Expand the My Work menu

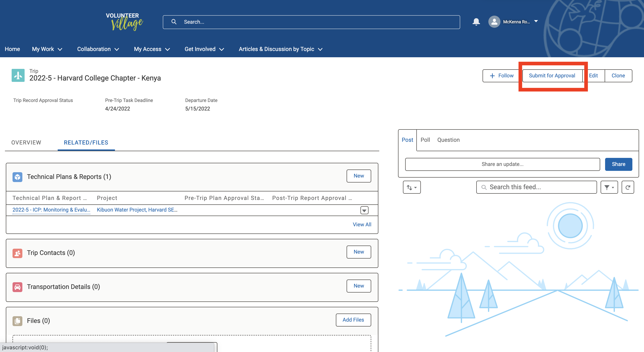(x=47, y=49)
